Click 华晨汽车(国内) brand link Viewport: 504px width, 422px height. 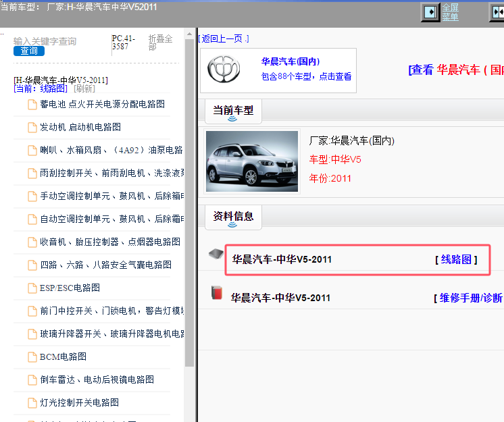point(291,61)
